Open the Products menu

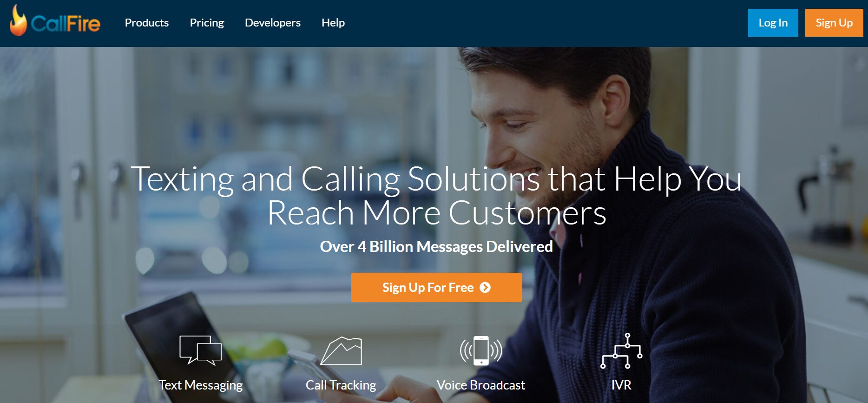147,23
